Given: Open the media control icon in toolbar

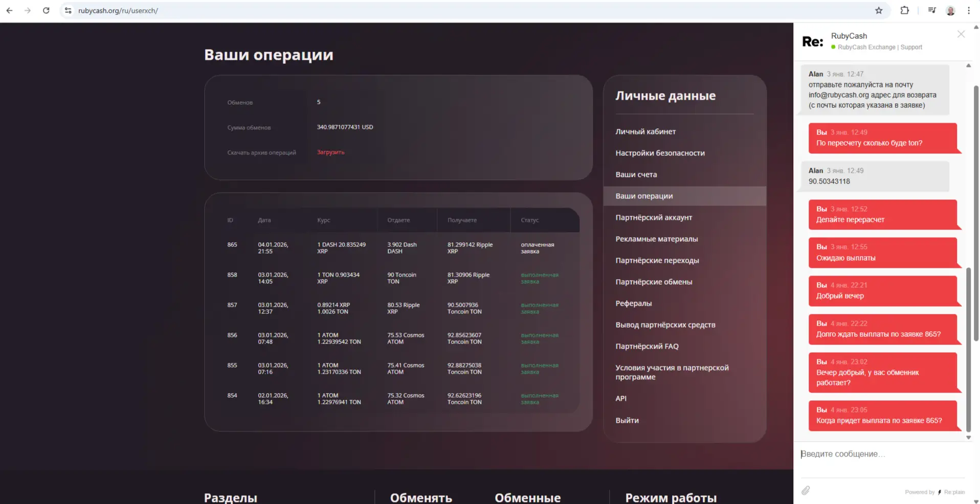Looking at the screenshot, I should [x=932, y=10].
